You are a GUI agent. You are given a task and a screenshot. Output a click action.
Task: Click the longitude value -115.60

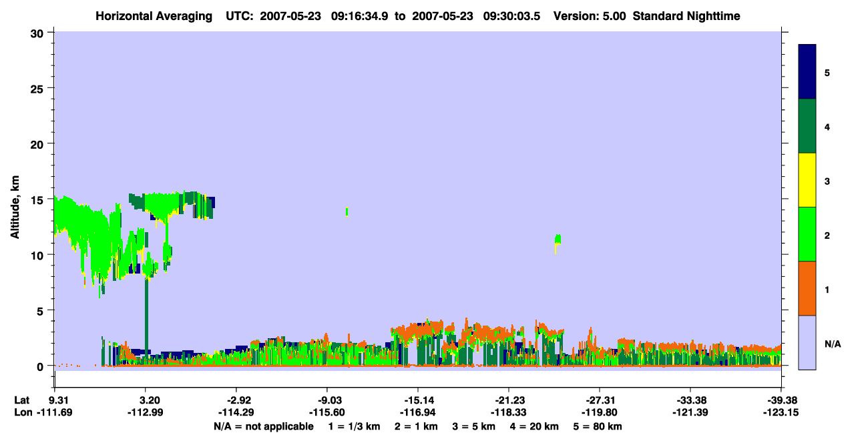tap(327, 413)
